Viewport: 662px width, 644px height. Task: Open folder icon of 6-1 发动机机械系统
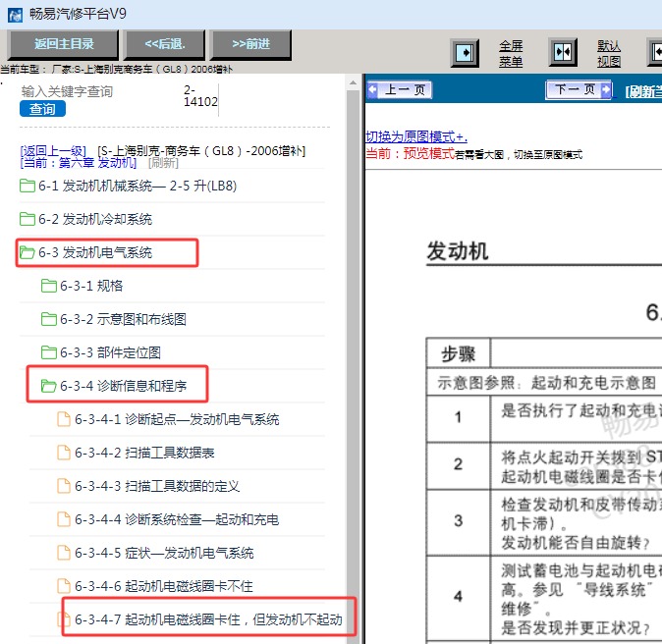click(28, 186)
